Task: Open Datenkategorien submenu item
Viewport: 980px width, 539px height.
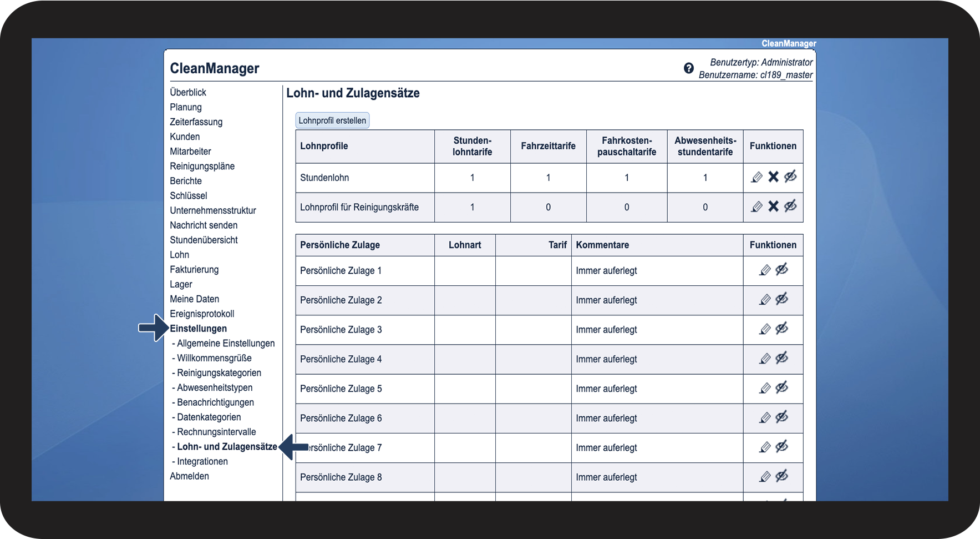Action: [x=209, y=417]
